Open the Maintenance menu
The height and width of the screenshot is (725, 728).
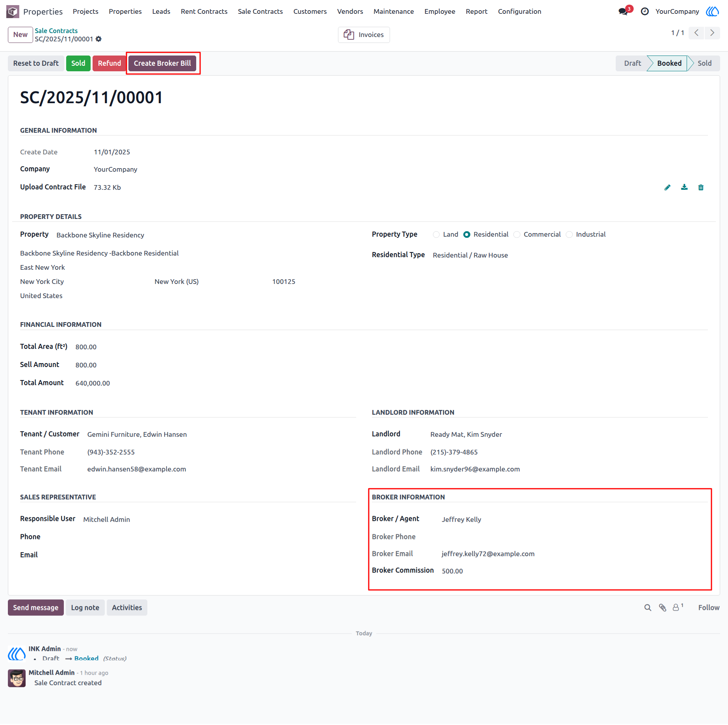click(x=394, y=11)
